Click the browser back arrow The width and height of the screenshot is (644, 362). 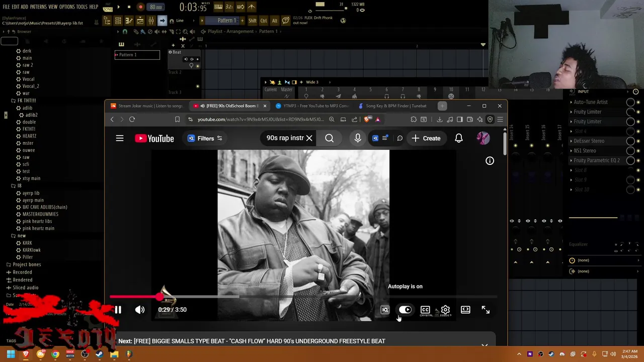(x=112, y=119)
